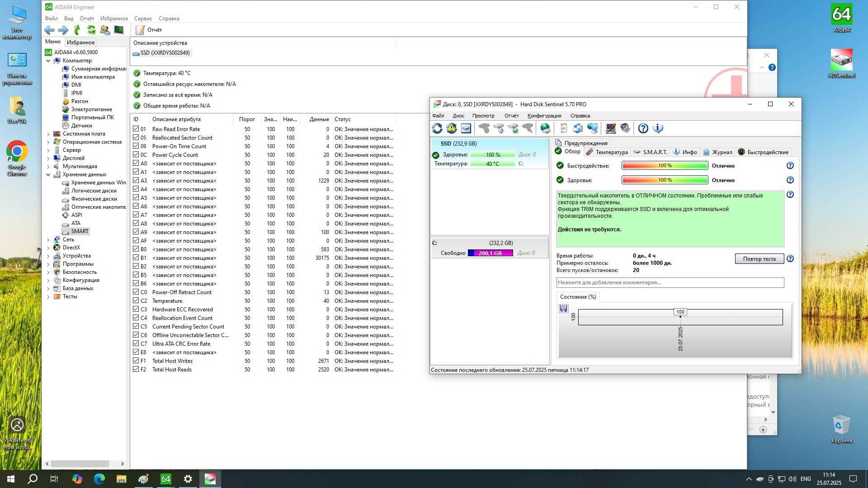The height and width of the screenshot is (488, 868).
Task: Select SMART item in AIDA64 tree
Action: tap(80, 231)
